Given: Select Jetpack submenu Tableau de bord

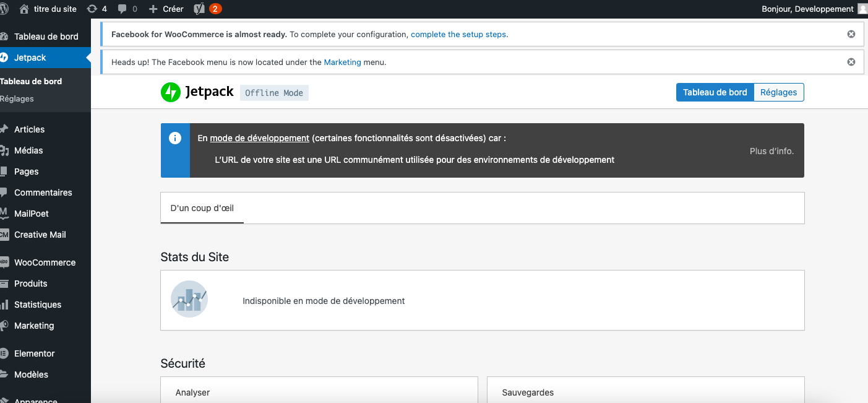Looking at the screenshot, I should coord(31,81).
